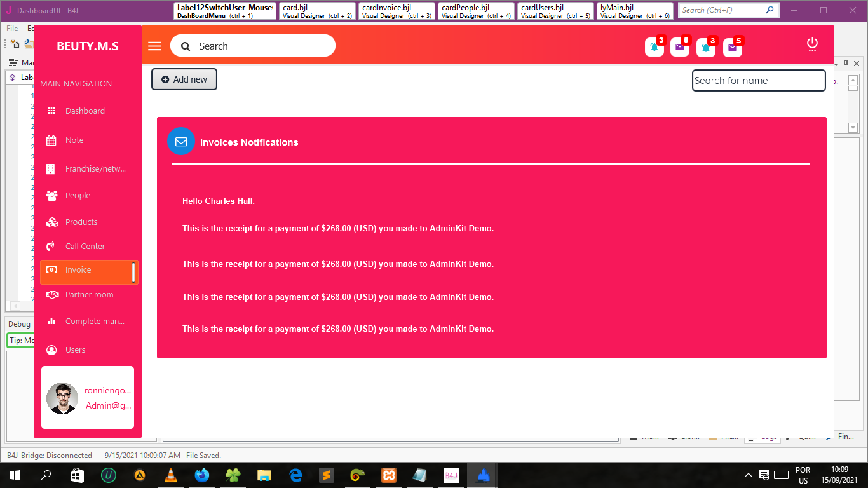Click the phone icon next to Call Center
This screenshot has width=868, height=488.
click(51, 247)
